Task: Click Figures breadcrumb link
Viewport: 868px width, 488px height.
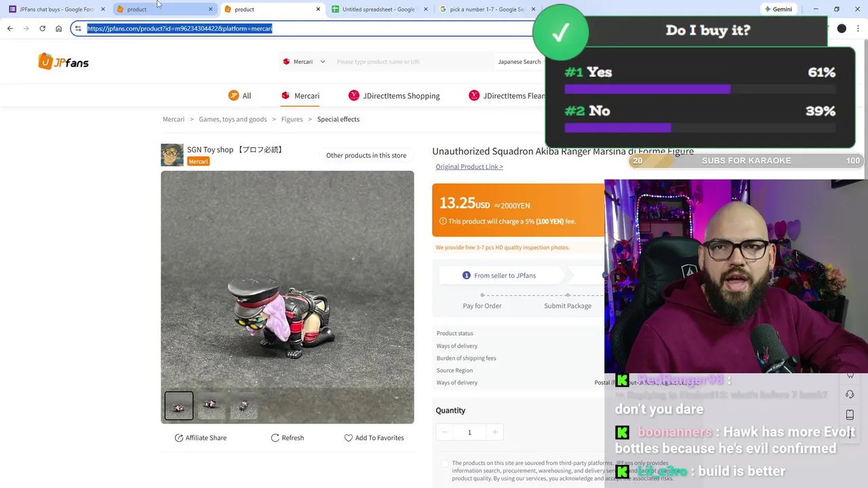Action: (x=292, y=119)
